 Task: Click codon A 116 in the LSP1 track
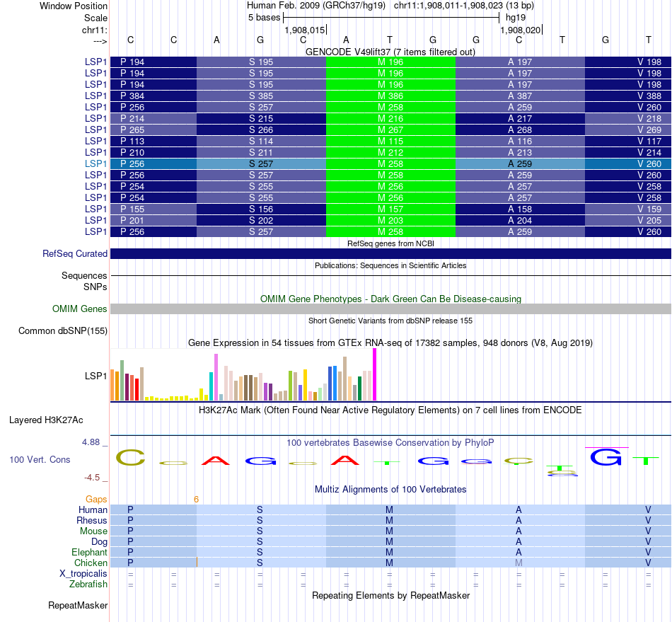coord(520,141)
